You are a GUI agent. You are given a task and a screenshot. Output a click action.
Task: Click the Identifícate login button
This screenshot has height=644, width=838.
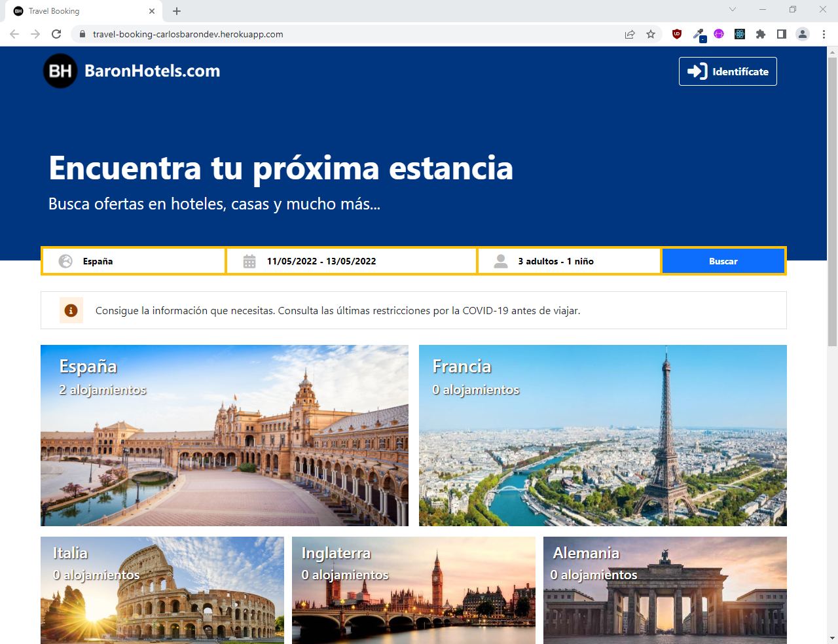coord(727,71)
